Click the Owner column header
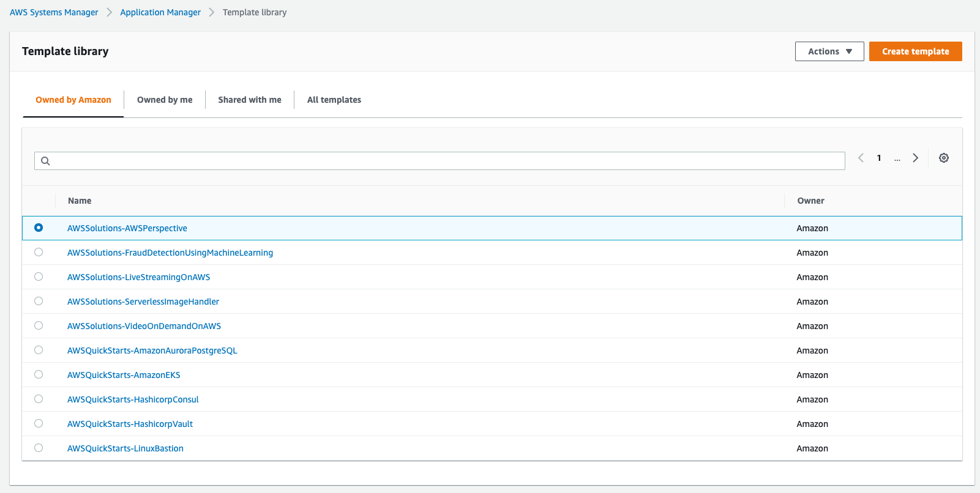 [811, 201]
